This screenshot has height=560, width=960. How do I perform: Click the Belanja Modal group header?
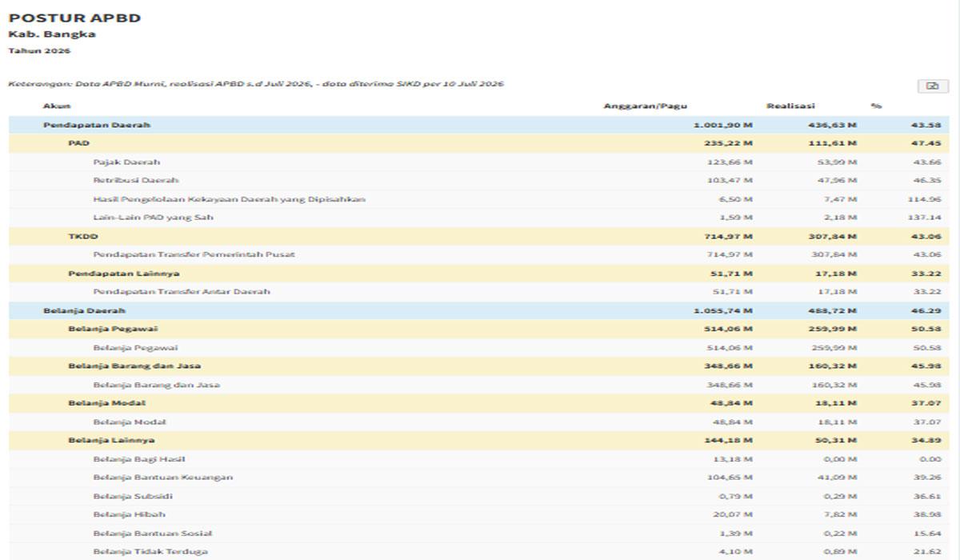(x=479, y=403)
